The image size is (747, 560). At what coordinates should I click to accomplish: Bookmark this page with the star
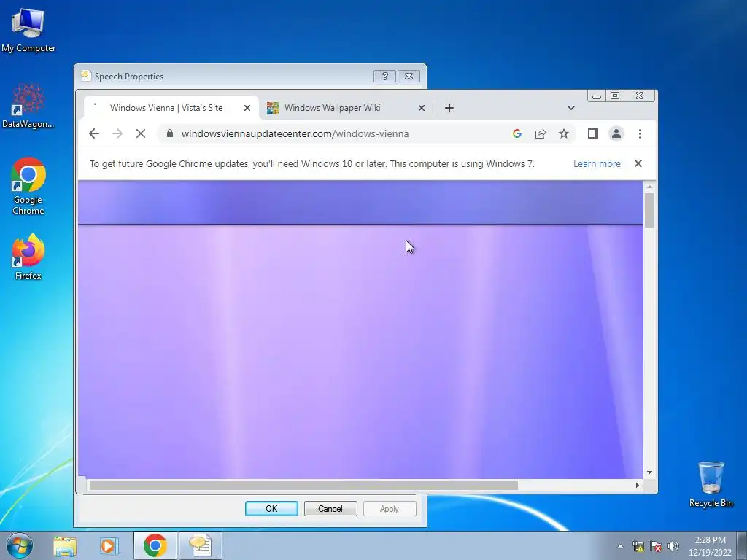click(564, 134)
